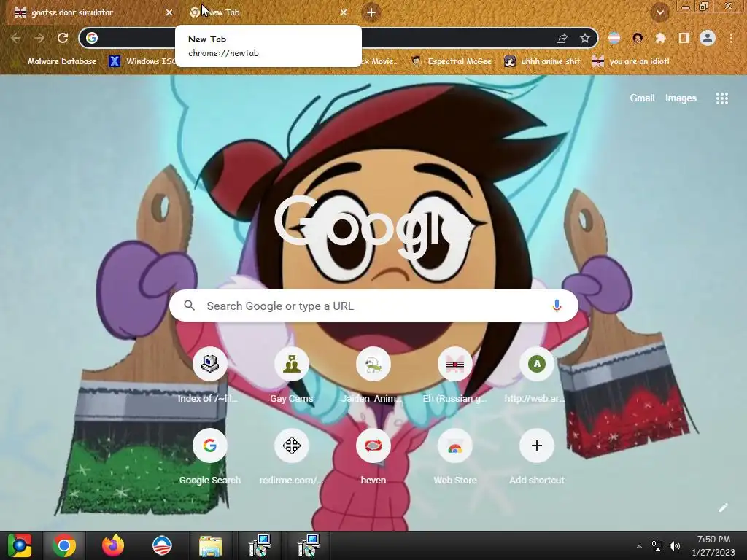Open the clock showing 7:50 PM
747x560 pixels.
pyautogui.click(x=713, y=545)
